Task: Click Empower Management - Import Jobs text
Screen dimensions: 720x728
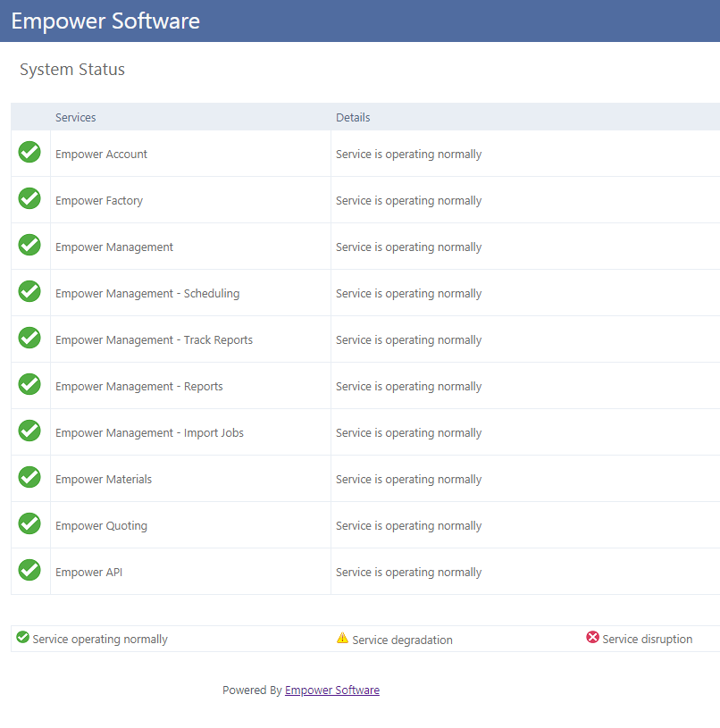Action: [x=149, y=433]
